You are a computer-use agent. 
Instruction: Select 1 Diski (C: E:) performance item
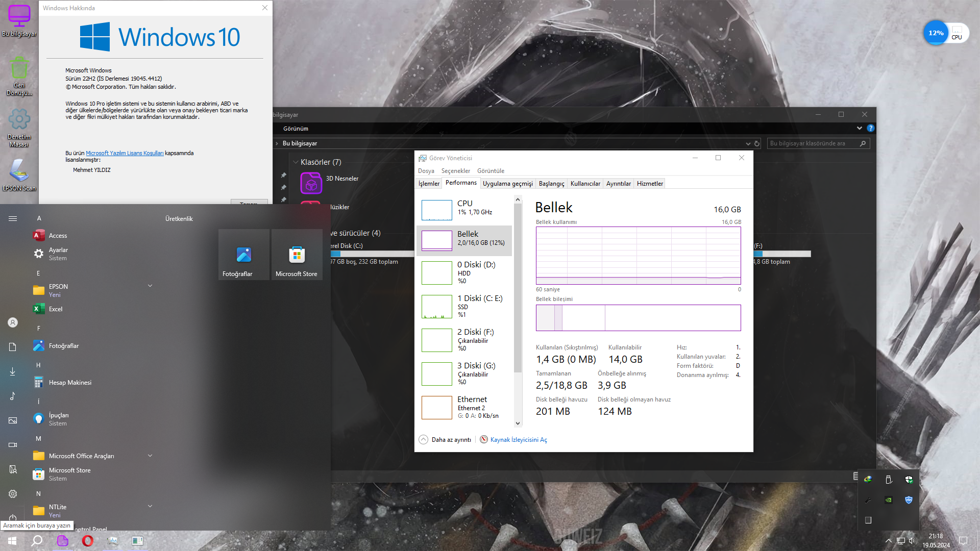(x=464, y=306)
